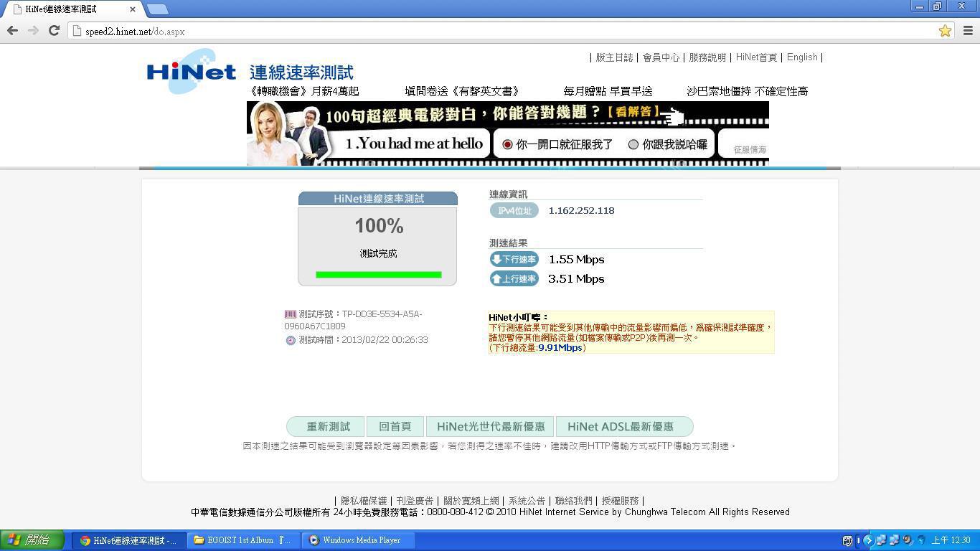The width and height of the screenshot is (980, 551).
Task: Click the taskbar clock 上午 12:30
Action: pyautogui.click(x=951, y=540)
